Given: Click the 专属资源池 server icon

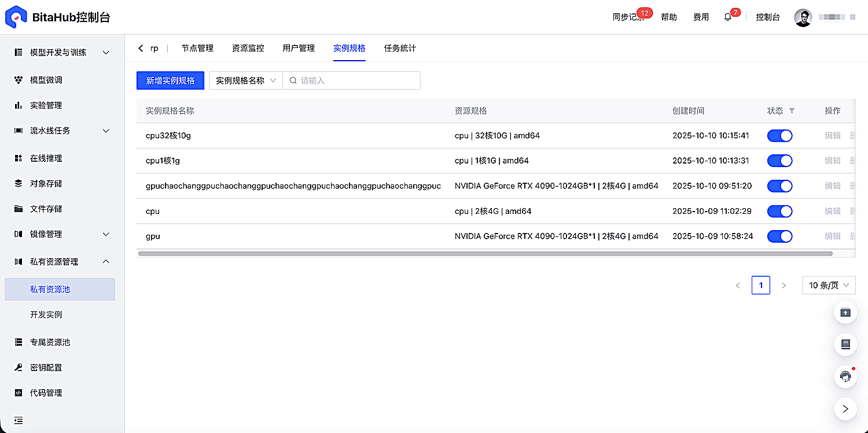Looking at the screenshot, I should pyautogui.click(x=19, y=342).
